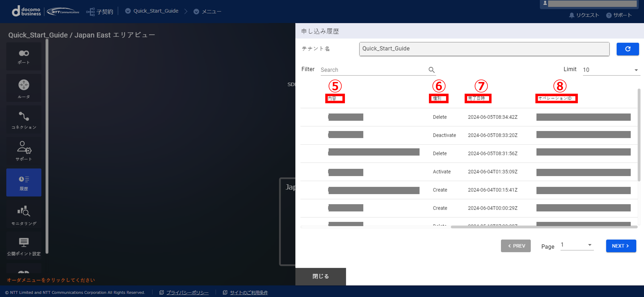The image size is (644, 297).
Task: Click the テナント名 Quick_Start_Guide field
Action: coord(484,49)
